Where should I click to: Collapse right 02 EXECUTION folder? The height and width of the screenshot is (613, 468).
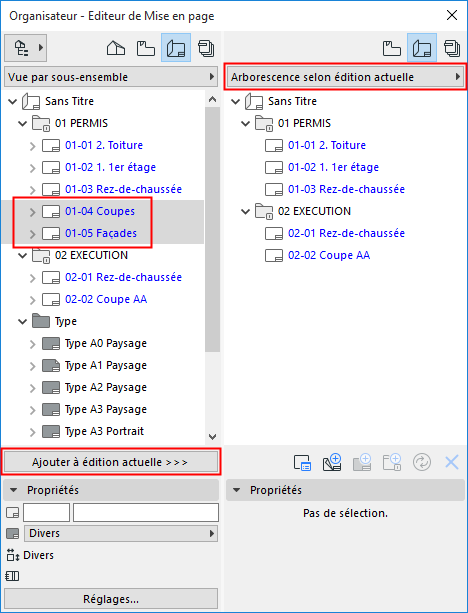246,212
